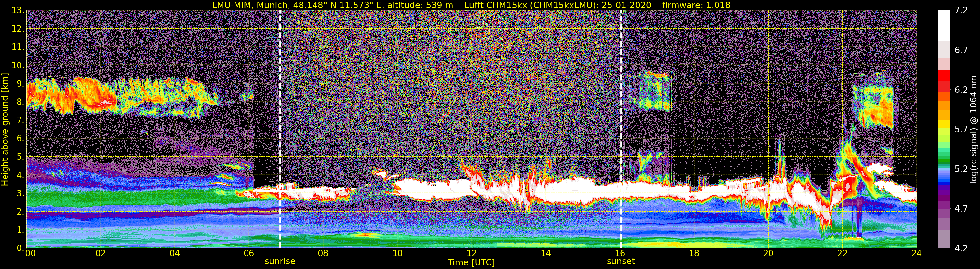980x269 pixels.
Task: Click the '04' time axis tick label
Action: point(175,253)
